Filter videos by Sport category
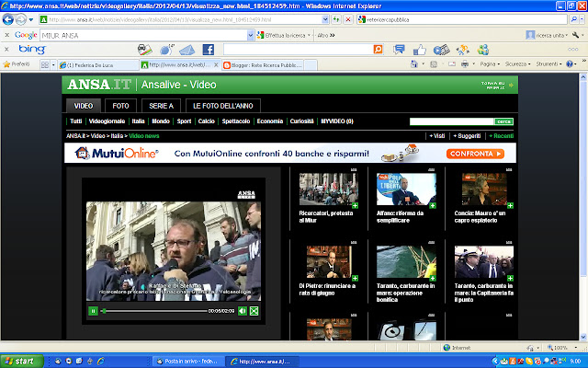Viewport: 588px width, 368px height. [x=184, y=121]
